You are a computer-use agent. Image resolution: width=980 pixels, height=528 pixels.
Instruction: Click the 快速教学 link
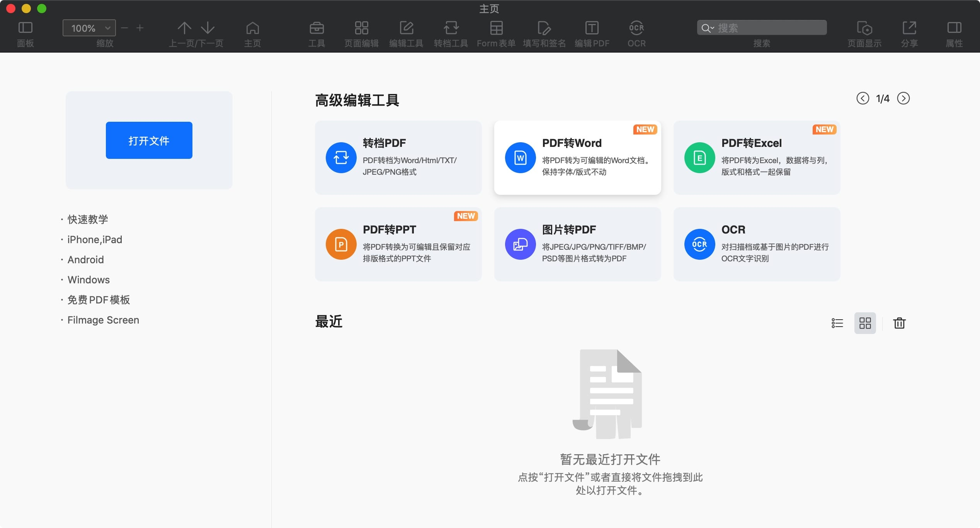pyautogui.click(x=87, y=218)
